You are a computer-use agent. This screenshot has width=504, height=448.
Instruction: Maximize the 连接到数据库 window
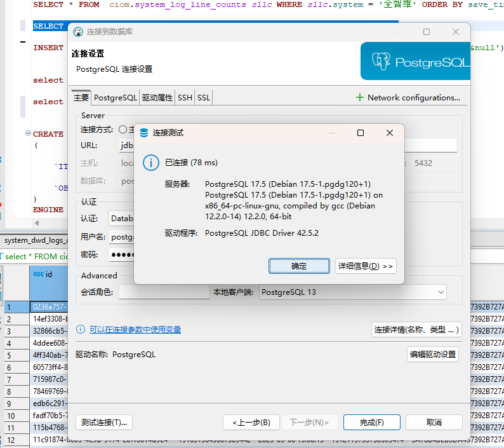click(x=427, y=32)
